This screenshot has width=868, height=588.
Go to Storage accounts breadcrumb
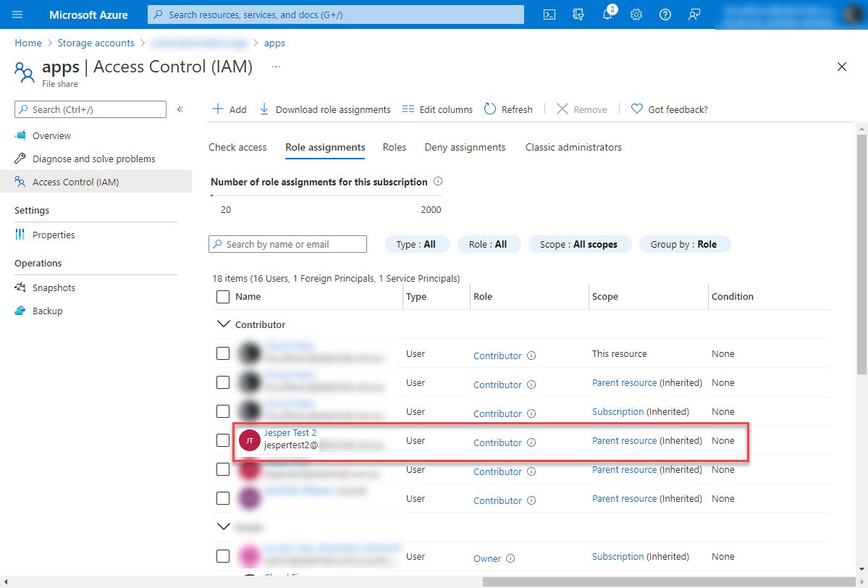(x=96, y=43)
